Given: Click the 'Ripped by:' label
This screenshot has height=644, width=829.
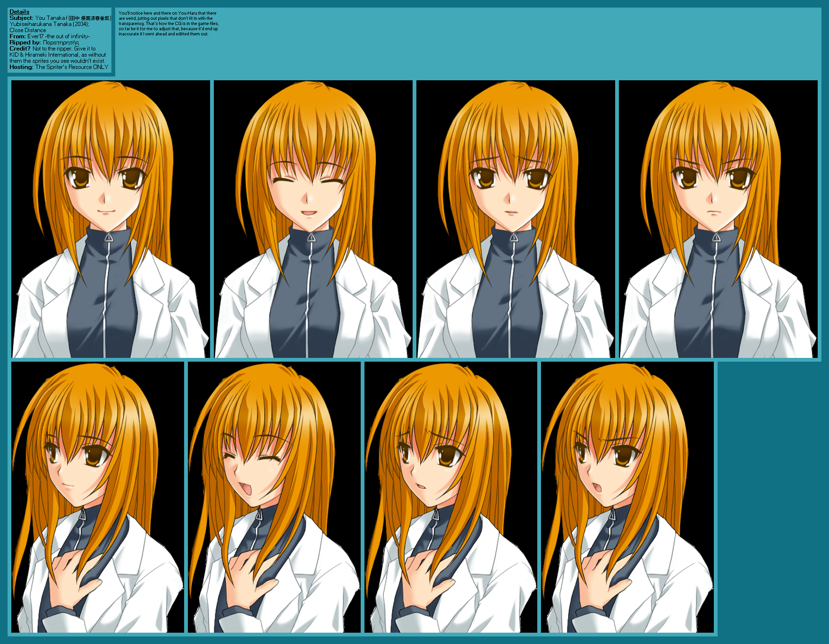Looking at the screenshot, I should [25, 42].
